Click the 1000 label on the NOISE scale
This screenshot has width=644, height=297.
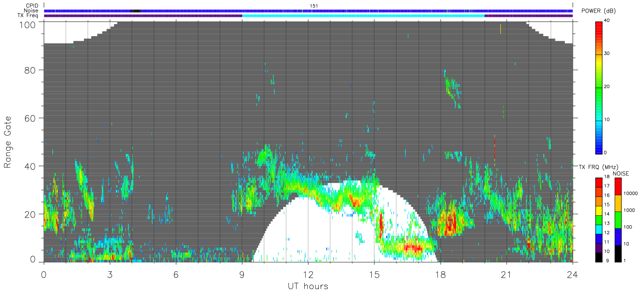[x=629, y=210]
